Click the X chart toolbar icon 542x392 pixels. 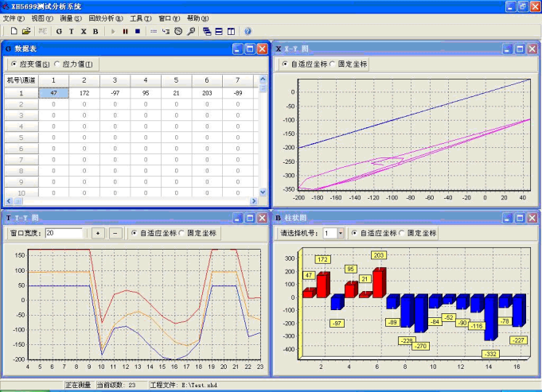click(x=83, y=31)
